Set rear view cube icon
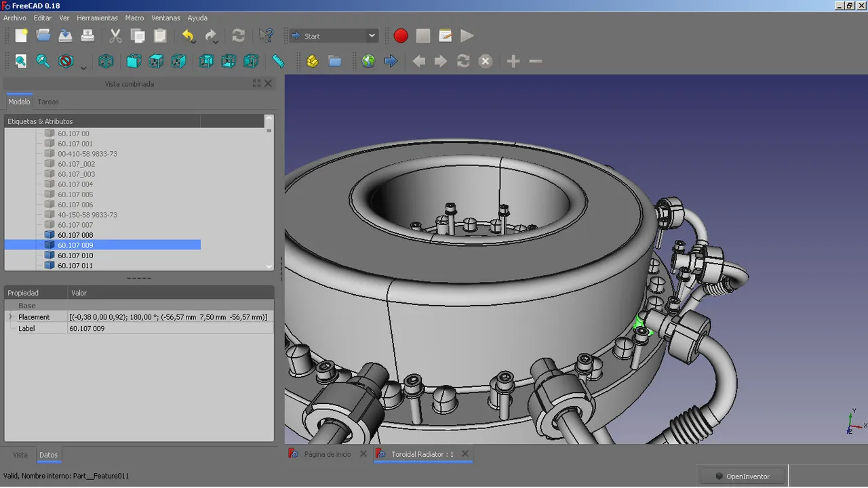 206,61
